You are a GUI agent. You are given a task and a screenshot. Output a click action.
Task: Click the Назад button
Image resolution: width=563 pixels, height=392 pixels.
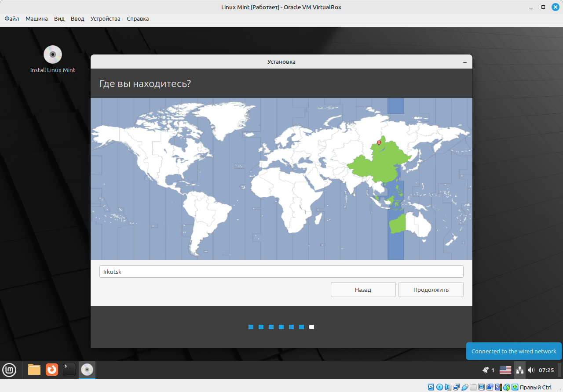(363, 290)
